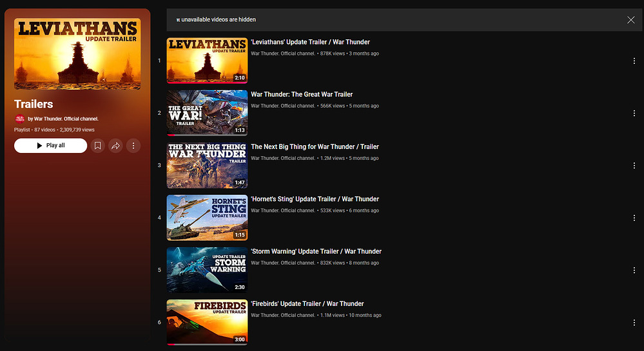This screenshot has width=644, height=351.
Task: Click Firebirds thumbnail
Action: click(x=207, y=322)
